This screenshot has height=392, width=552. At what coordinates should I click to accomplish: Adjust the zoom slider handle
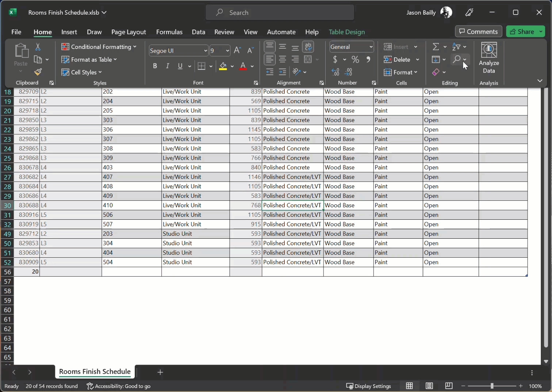[x=492, y=386]
